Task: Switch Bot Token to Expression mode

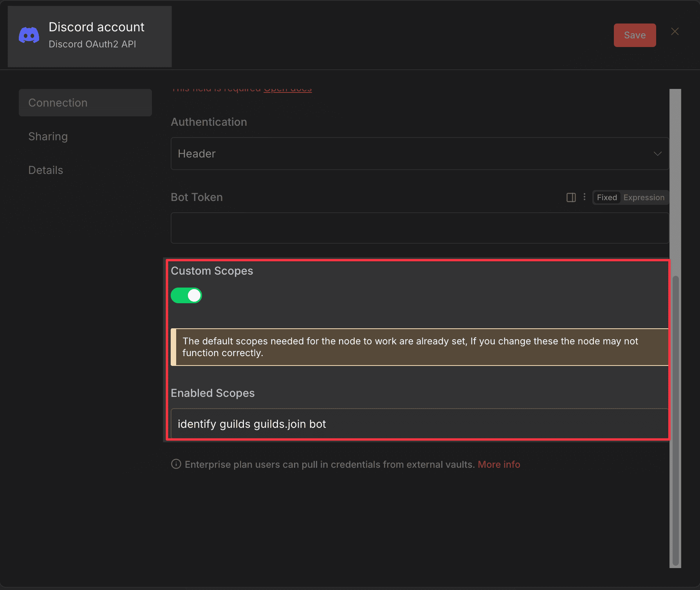Action: coord(644,197)
